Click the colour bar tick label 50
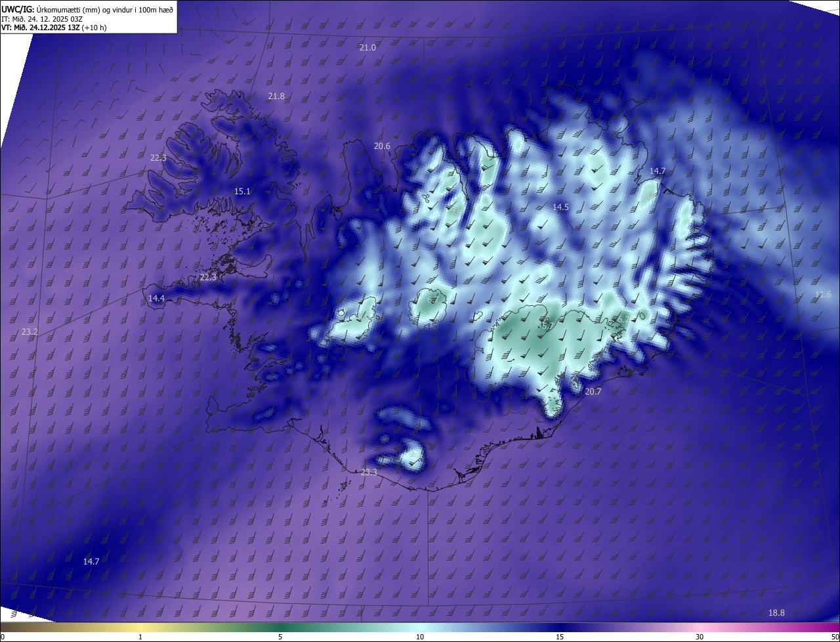Screen dimensions: 840x642 pyautogui.click(x=835, y=637)
